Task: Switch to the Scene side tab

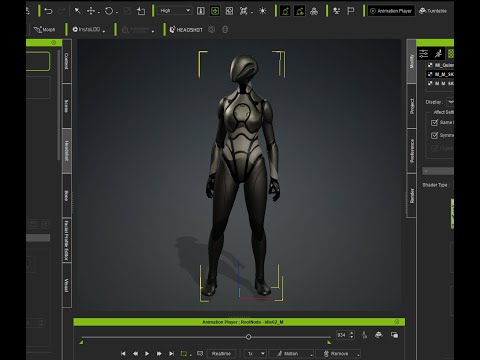Action: [x=67, y=106]
